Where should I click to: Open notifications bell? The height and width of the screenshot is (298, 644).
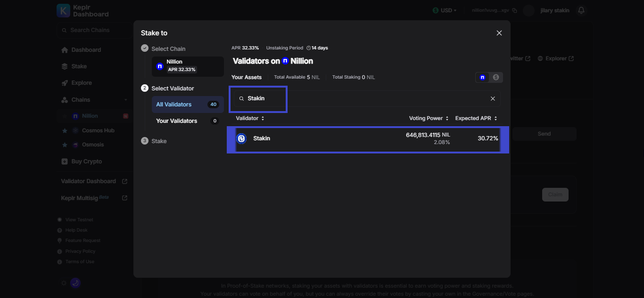tap(581, 10)
